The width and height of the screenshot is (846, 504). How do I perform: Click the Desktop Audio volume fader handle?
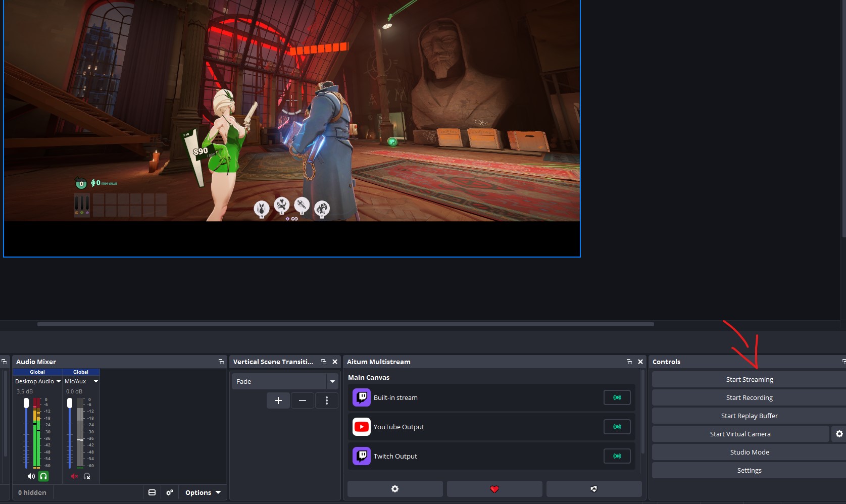(x=26, y=402)
